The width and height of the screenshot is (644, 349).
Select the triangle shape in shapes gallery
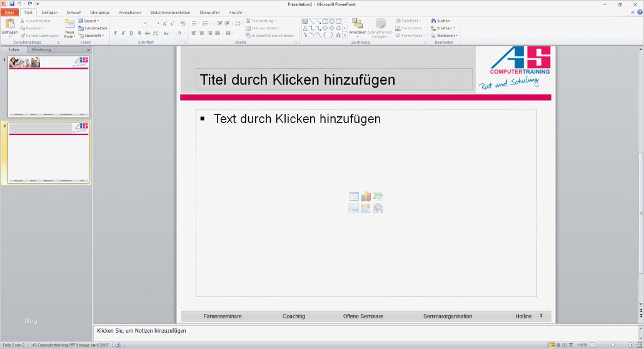pyautogui.click(x=305, y=28)
